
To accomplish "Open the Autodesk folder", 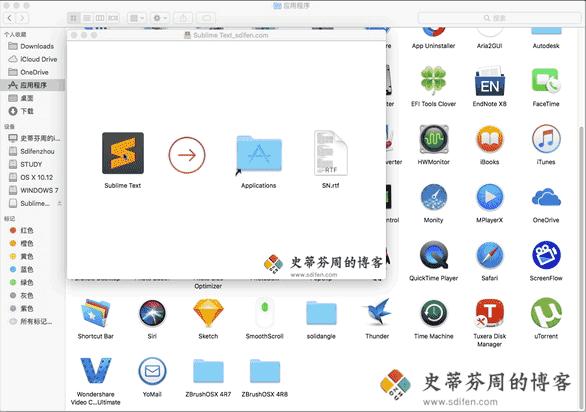I will pos(546,31).
